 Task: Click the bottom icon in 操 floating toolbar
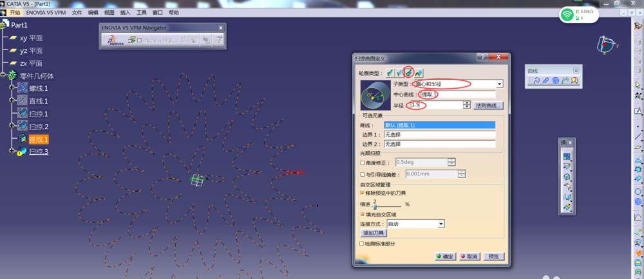click(567, 208)
